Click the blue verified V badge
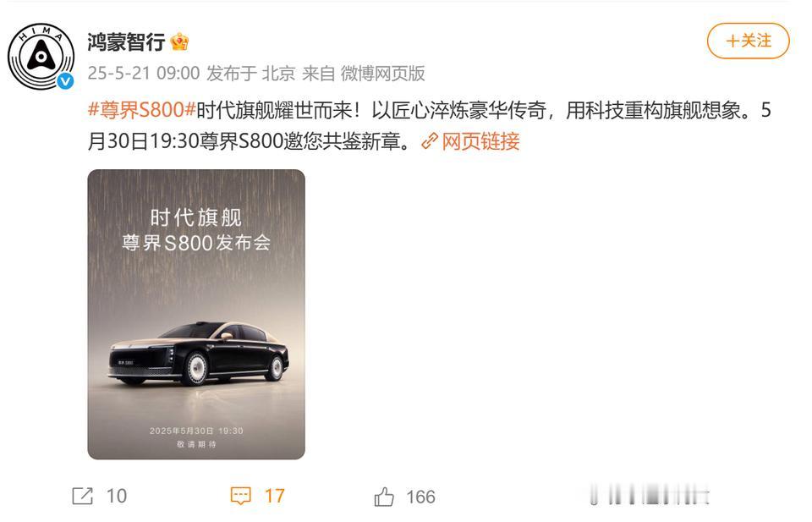 65,80
